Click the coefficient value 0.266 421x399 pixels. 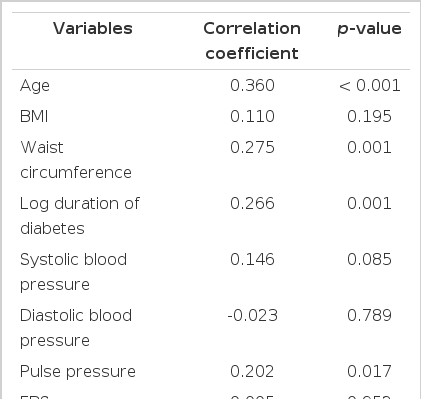[x=252, y=203]
